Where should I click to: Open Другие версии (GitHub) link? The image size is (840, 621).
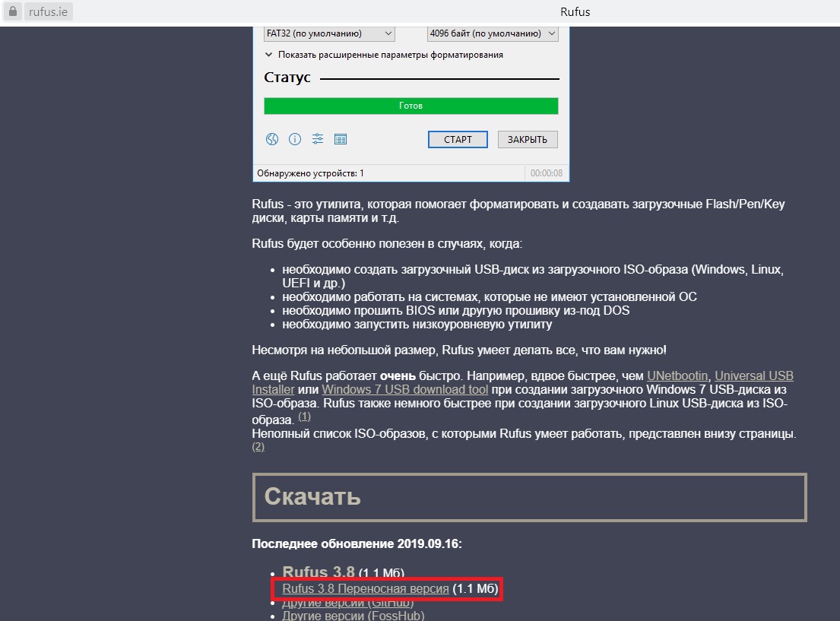[x=348, y=603]
